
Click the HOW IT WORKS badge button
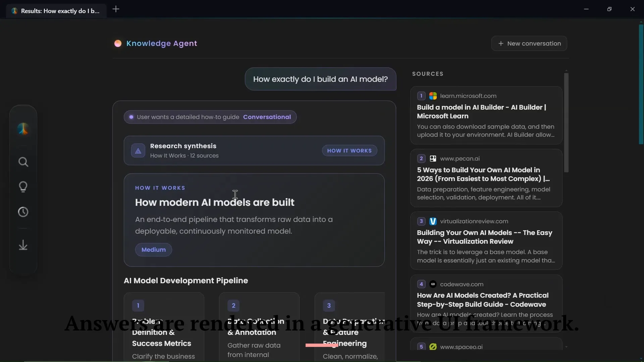click(350, 151)
